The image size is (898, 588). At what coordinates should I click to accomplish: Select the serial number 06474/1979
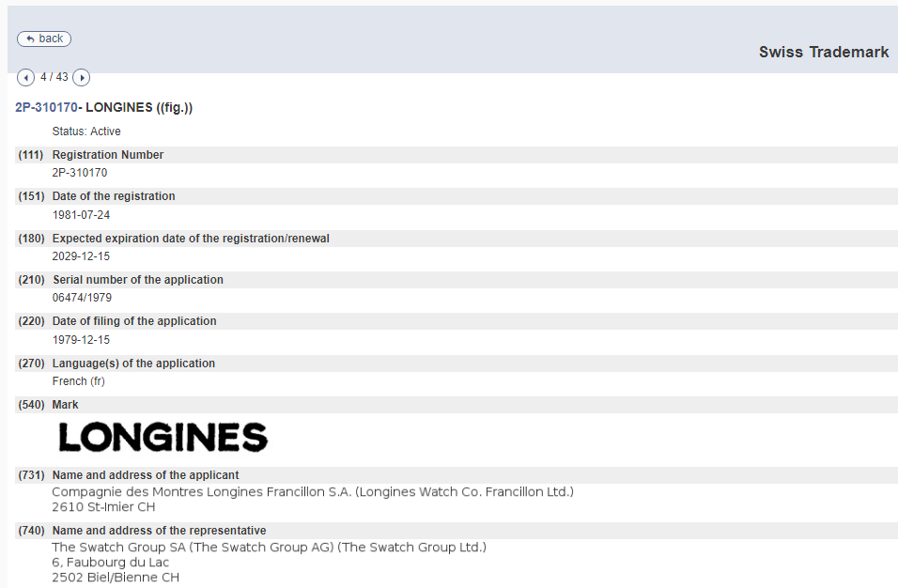tap(82, 298)
